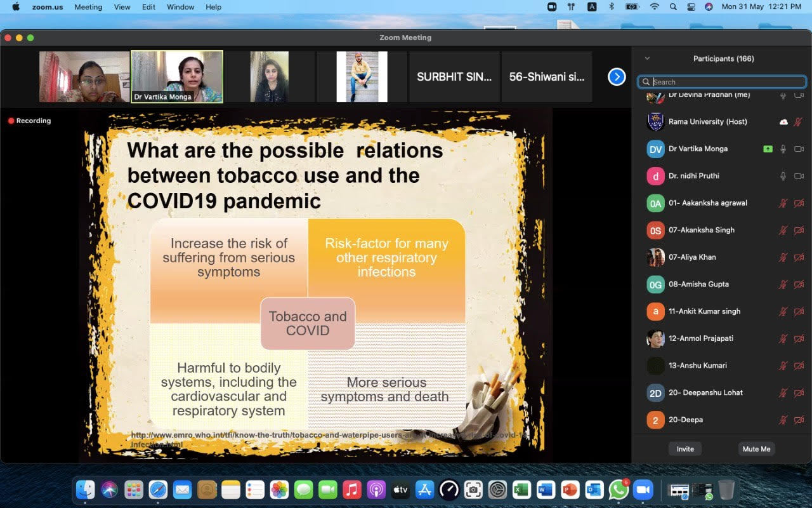This screenshot has height=508, width=812.
Task: Click Zoom camera status icon in menu bar
Action: click(552, 7)
